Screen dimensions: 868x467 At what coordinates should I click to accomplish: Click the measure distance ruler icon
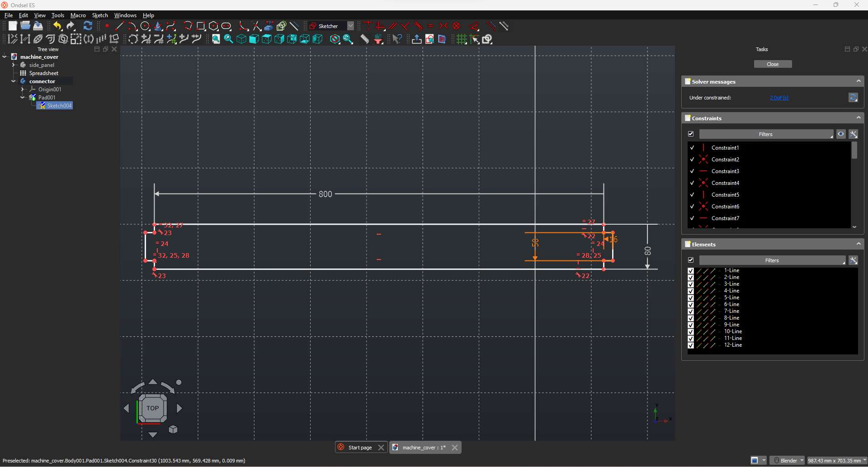(x=364, y=39)
